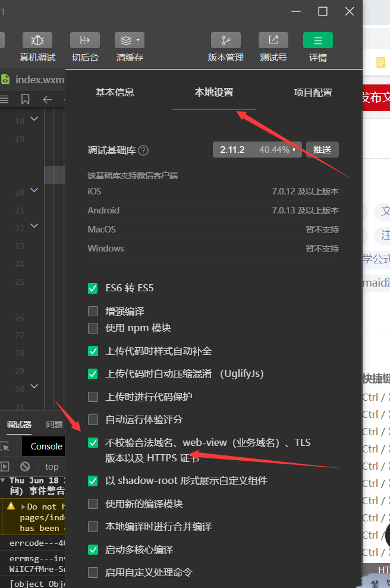Toggle 不校验合法域名 checkbox
Image resolution: width=390 pixels, height=588 pixels.
click(93, 443)
